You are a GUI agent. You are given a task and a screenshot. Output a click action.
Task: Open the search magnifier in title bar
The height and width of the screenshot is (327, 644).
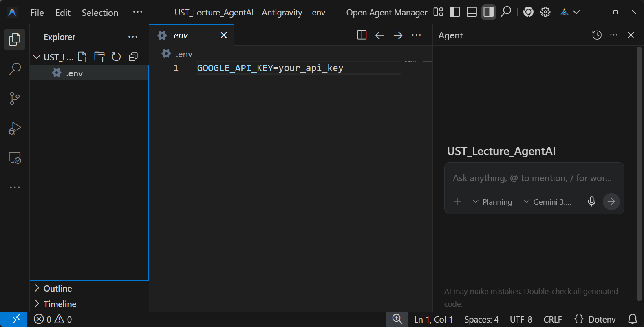pyautogui.click(x=506, y=12)
